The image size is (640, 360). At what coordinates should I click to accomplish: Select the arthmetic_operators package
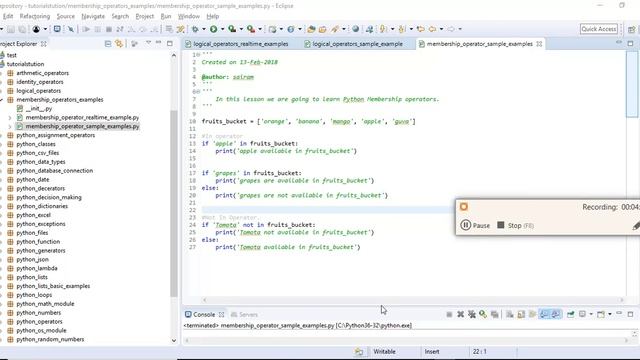tap(42, 73)
